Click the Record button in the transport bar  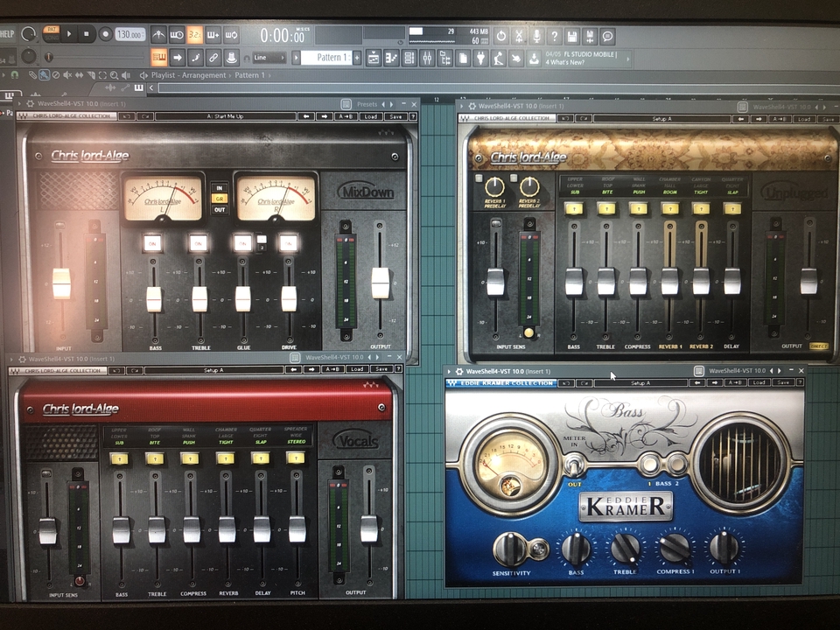pyautogui.click(x=105, y=34)
